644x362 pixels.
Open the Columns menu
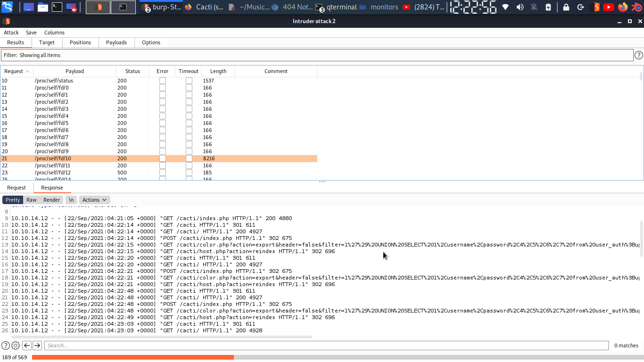click(54, 33)
